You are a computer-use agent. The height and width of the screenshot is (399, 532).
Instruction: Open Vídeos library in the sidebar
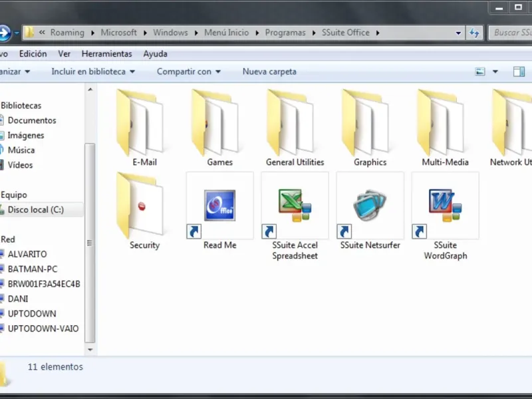click(x=20, y=165)
